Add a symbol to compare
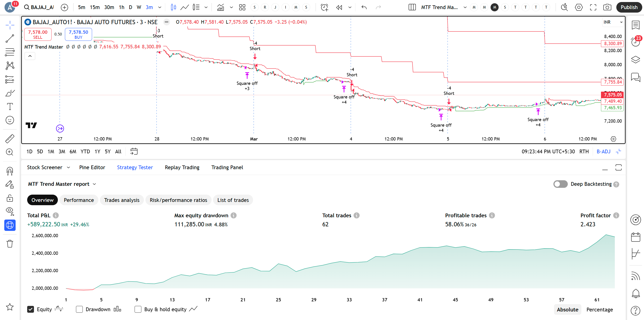644x320 pixels. coord(65,7)
